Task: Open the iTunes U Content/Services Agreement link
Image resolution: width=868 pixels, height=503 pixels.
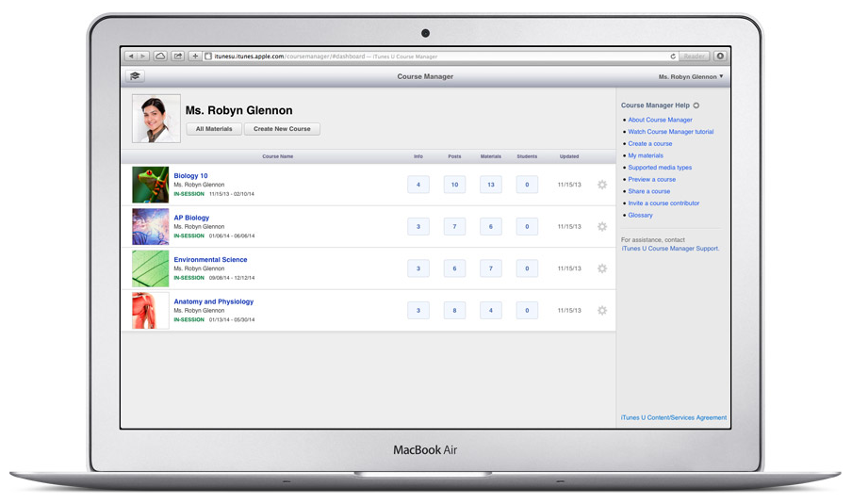Action: (x=674, y=418)
